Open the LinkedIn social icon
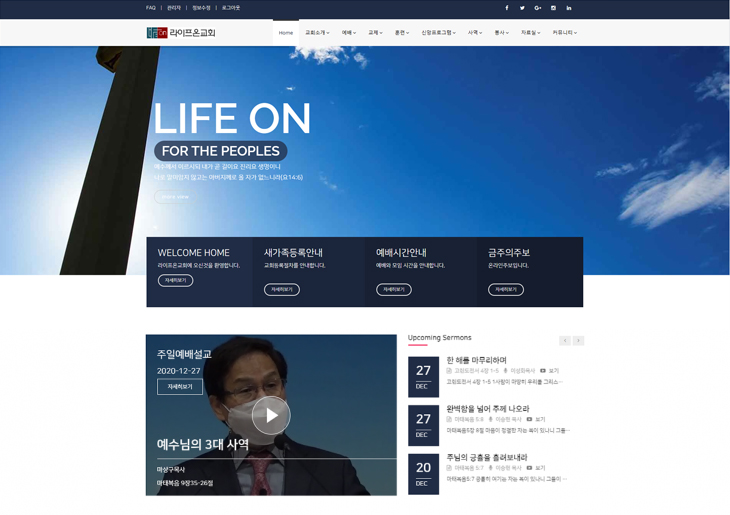Viewport: 730px width, 515px height. pos(569,8)
